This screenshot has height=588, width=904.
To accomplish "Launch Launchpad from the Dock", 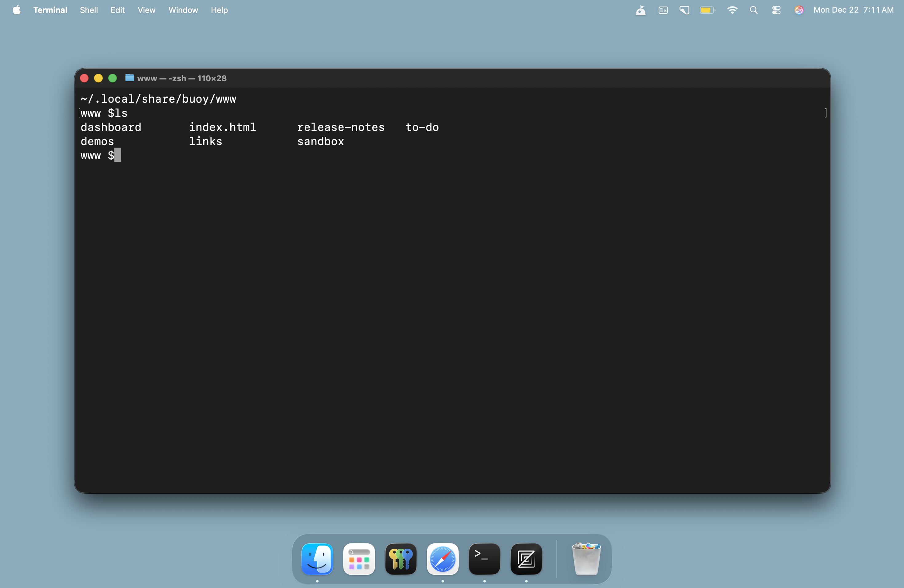I will 359,559.
